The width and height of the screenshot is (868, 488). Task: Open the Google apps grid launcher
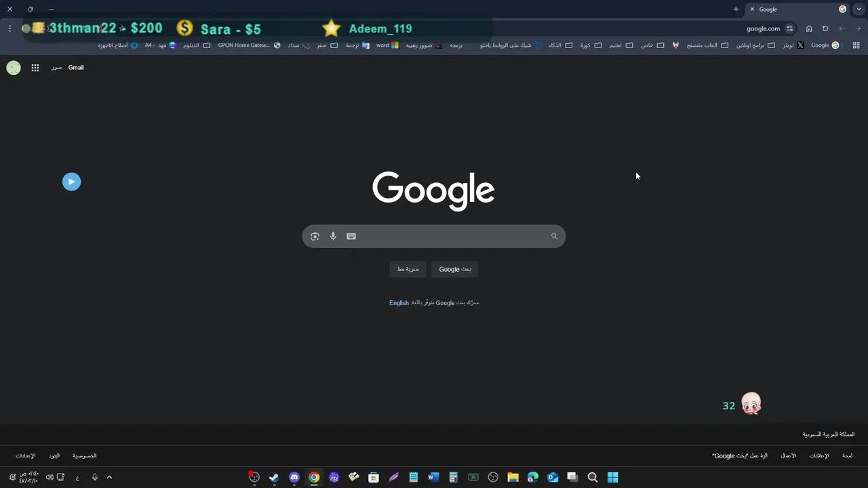click(35, 68)
